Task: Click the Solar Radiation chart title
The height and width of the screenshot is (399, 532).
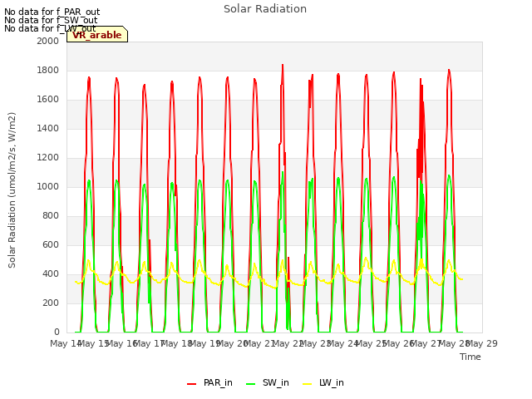Action: coord(265,9)
